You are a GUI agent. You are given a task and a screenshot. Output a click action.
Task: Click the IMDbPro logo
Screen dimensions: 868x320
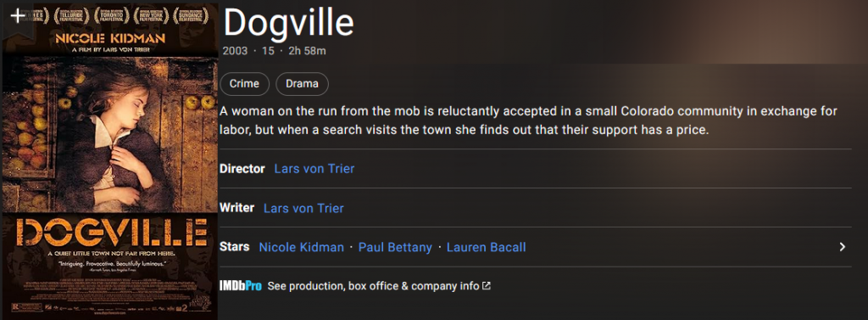pyautogui.click(x=241, y=286)
